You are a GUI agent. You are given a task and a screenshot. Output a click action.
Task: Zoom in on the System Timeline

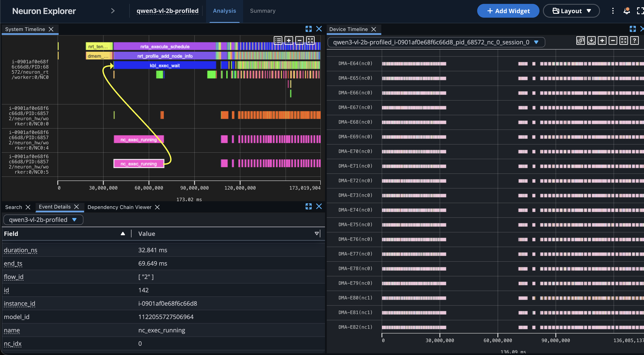(x=289, y=40)
